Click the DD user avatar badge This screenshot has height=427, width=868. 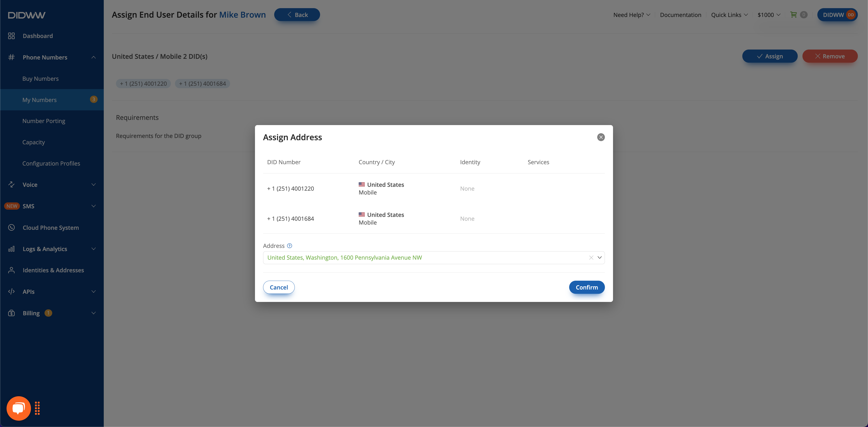851,15
